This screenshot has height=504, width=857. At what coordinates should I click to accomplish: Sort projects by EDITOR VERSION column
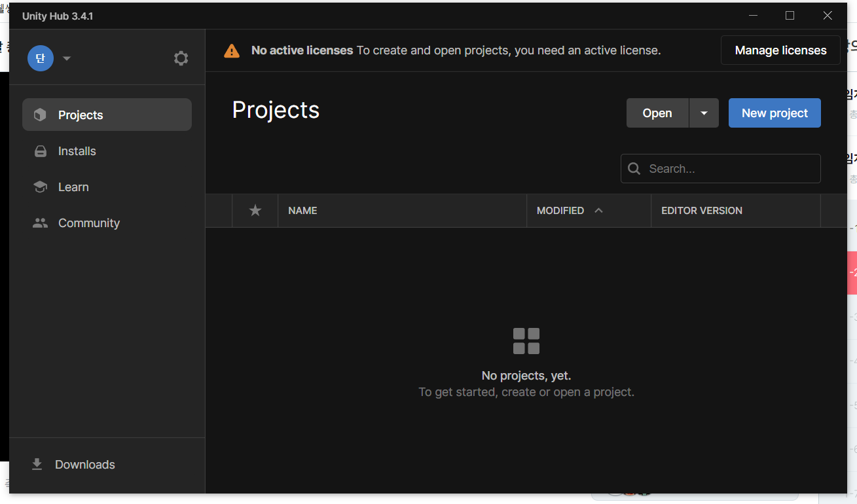pyautogui.click(x=735, y=211)
